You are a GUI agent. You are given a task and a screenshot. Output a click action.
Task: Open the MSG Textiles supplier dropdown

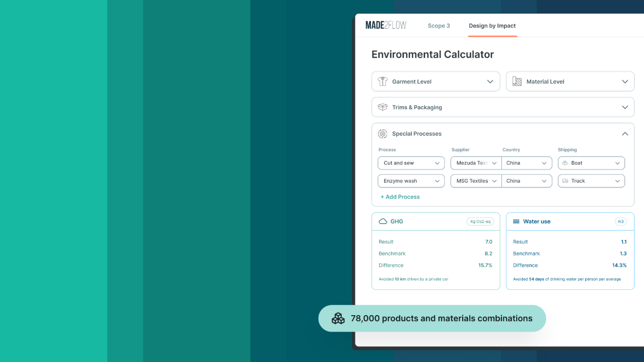(476, 181)
